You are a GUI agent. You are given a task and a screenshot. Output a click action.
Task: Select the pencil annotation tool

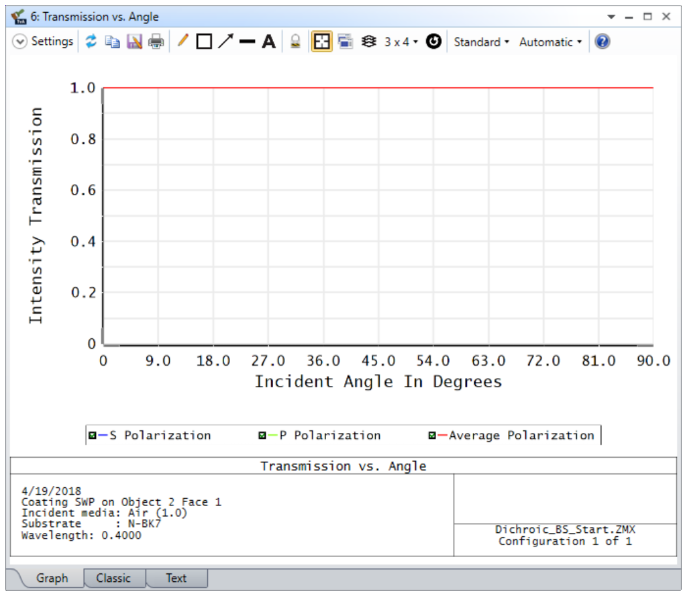pyautogui.click(x=183, y=42)
